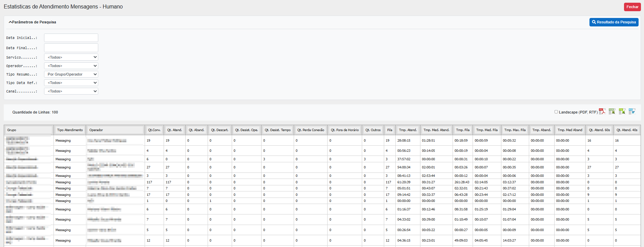Viewport: 644px width, 247px height.
Task: Enable the Landscape (PDF, RTF) checkbox
Action: 556,112
